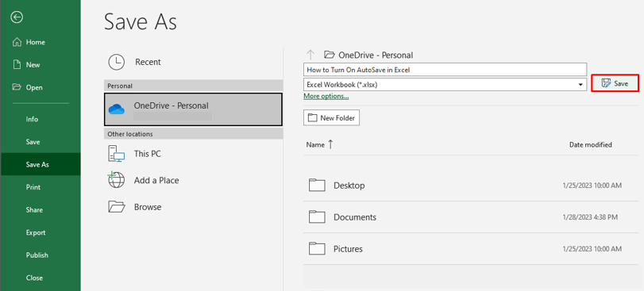Sort by the Date modified column header
The width and height of the screenshot is (644, 291).
590,144
